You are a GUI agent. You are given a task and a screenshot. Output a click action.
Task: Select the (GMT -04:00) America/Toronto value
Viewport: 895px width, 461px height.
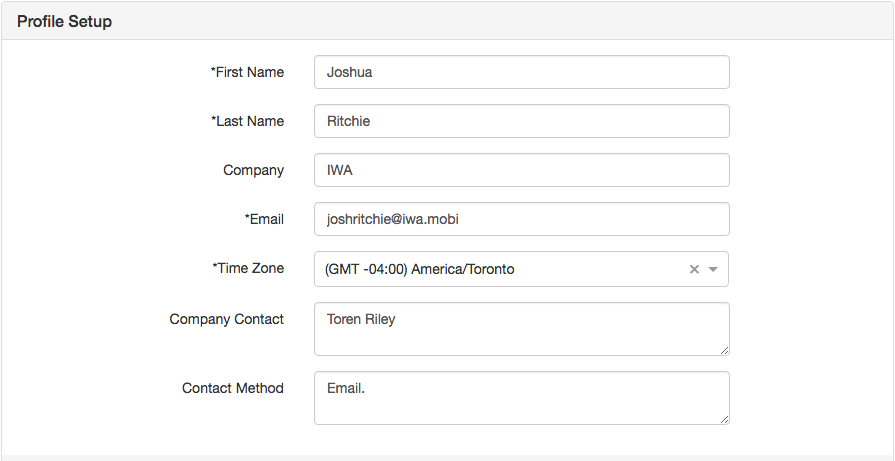(420, 269)
